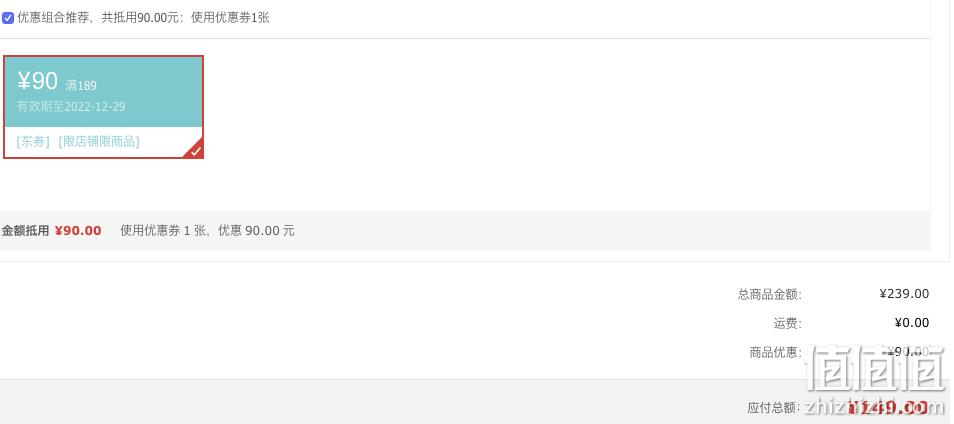Image resolution: width=954 pixels, height=424 pixels.
Task: Click the 运费 shipping label
Action: tap(787, 323)
